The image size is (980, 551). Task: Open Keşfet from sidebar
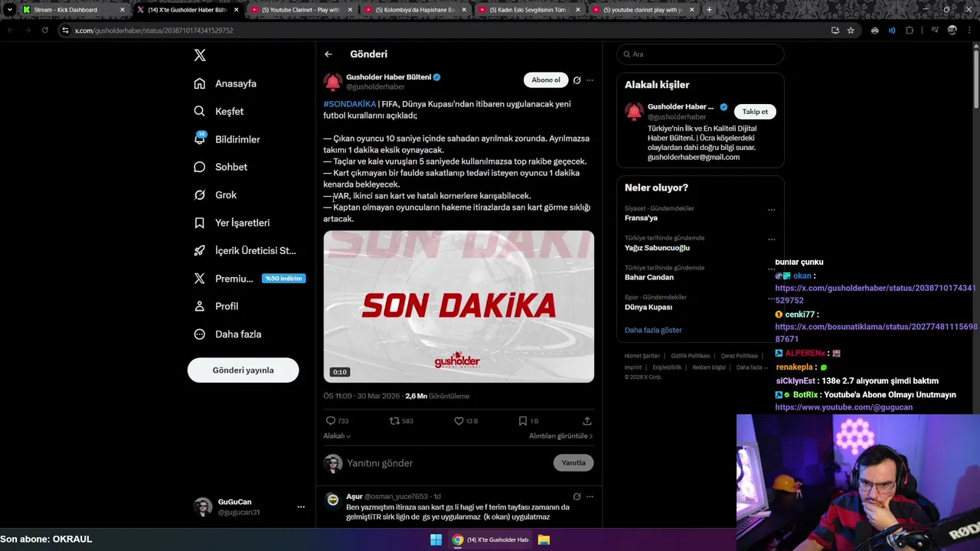(x=219, y=112)
